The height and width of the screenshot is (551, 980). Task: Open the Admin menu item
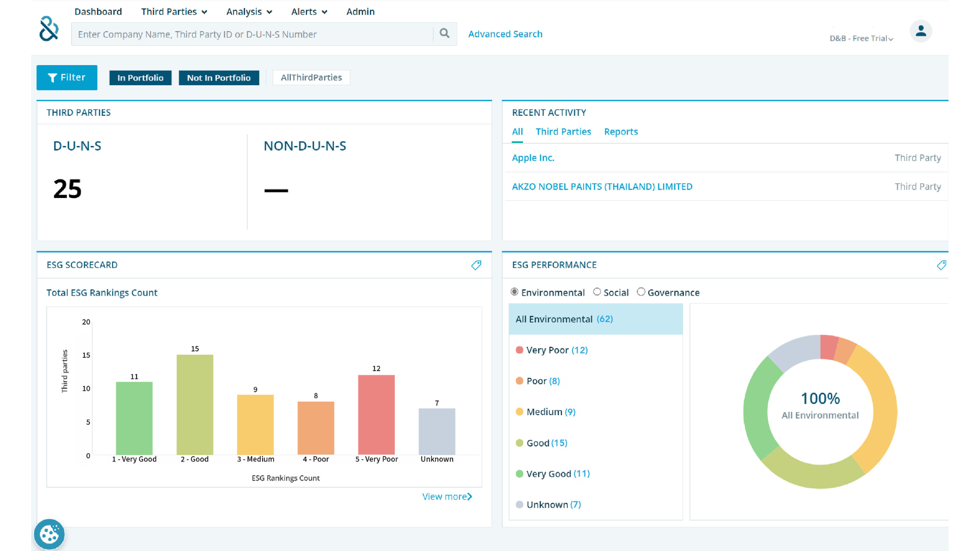pos(360,11)
